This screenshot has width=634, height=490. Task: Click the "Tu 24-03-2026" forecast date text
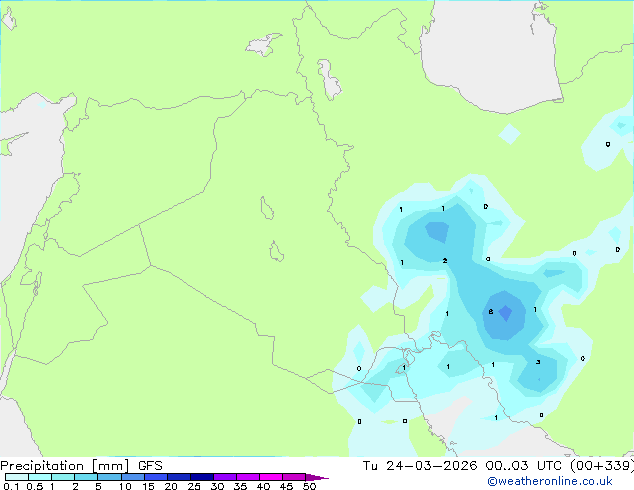pyautogui.click(x=420, y=466)
